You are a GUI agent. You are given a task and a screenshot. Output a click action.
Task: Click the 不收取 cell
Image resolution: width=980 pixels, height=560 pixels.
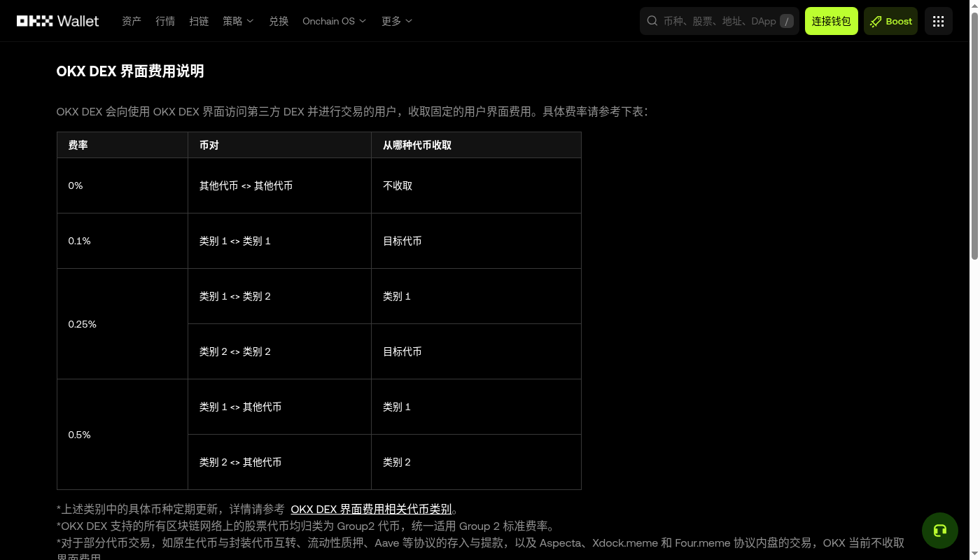click(x=477, y=185)
